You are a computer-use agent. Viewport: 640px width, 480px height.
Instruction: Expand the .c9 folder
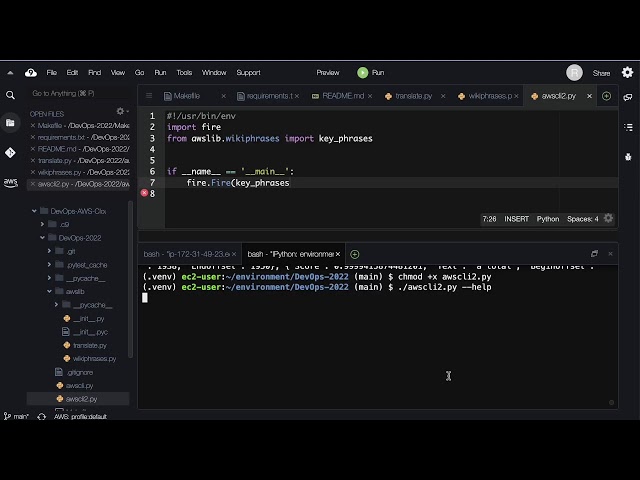tap(42, 224)
